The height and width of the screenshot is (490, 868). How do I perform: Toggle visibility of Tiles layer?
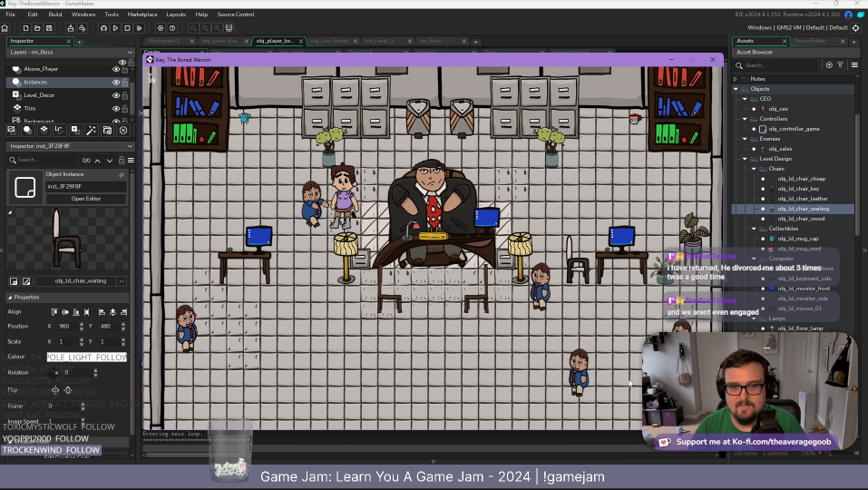[116, 109]
